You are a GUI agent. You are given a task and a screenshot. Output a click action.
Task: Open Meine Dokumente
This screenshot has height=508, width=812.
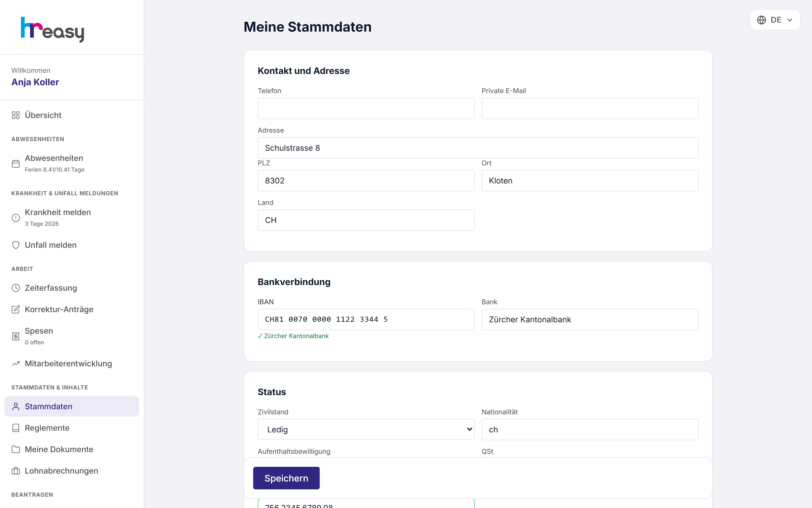tap(72, 450)
